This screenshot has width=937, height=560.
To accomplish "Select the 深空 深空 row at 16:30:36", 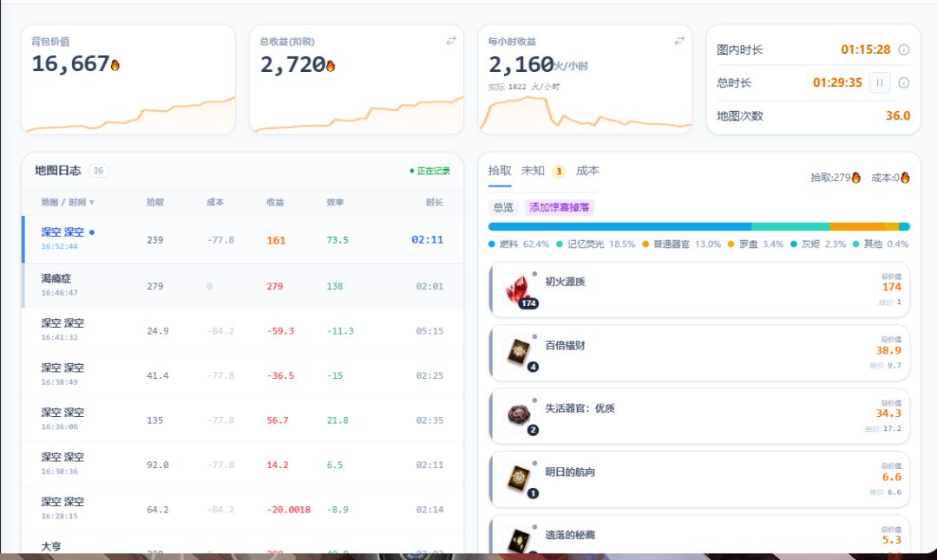I will tap(243, 465).
